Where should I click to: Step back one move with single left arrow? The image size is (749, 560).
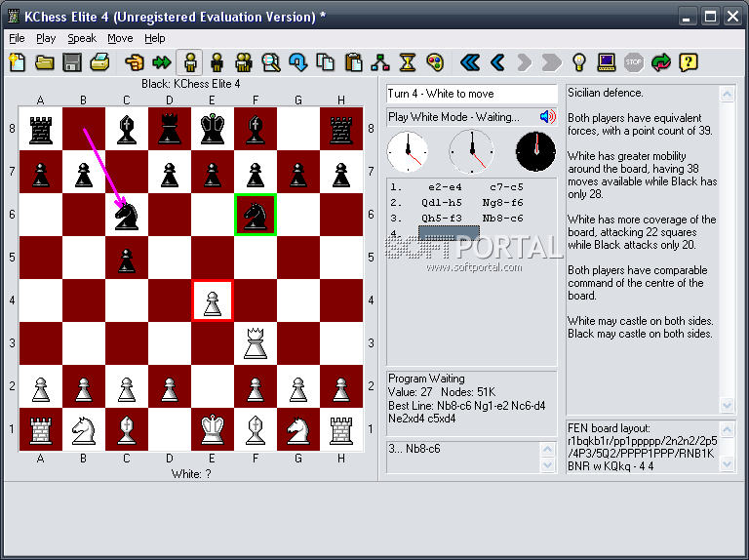click(x=497, y=62)
